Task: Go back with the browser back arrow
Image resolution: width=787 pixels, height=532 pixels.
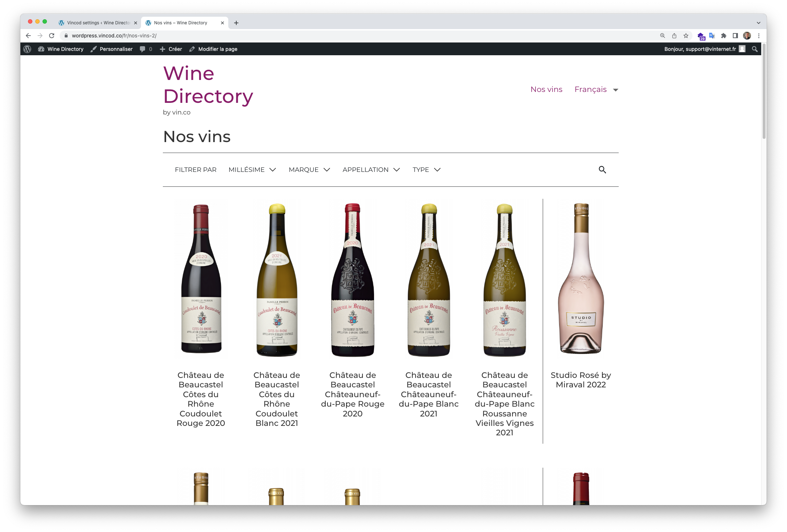Action: (28, 36)
